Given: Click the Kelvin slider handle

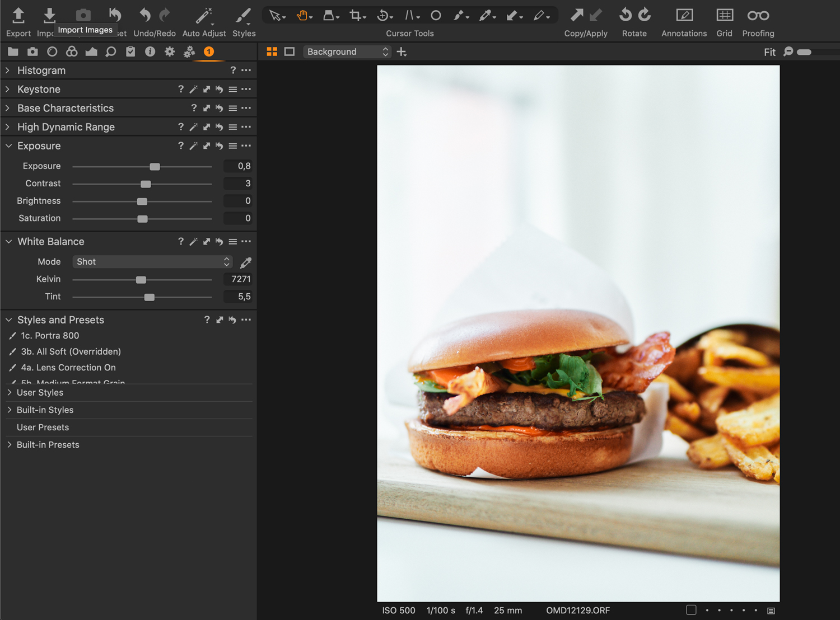Looking at the screenshot, I should 141,280.
